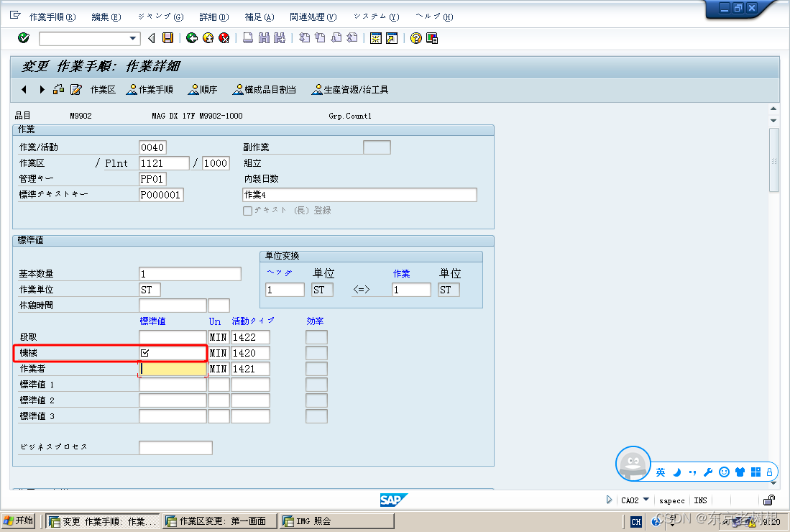Click the Display/Change pencil icon
790x532 pixels.
(x=75, y=89)
